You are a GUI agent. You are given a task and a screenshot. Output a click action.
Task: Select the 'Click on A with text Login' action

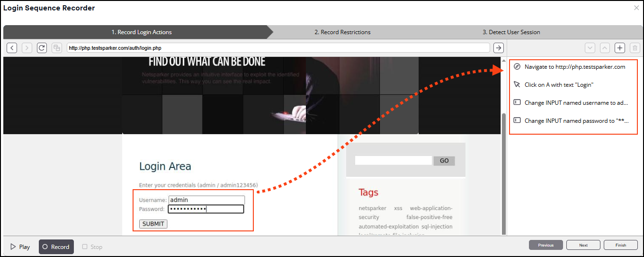click(559, 85)
